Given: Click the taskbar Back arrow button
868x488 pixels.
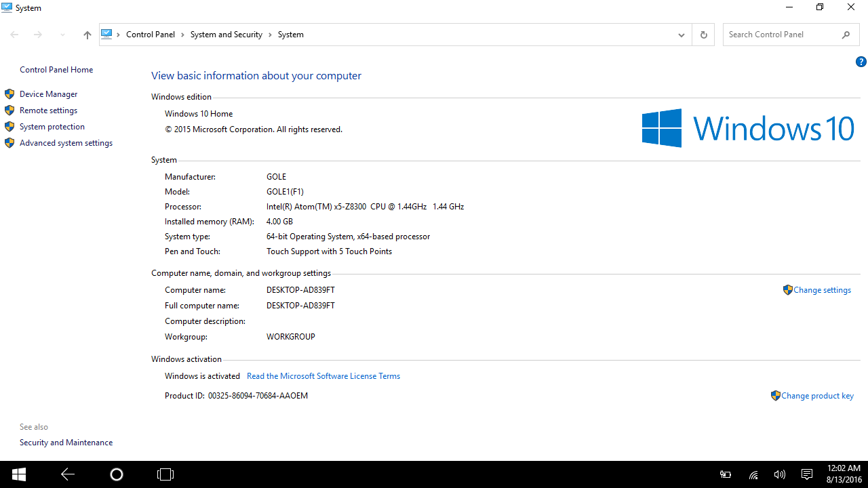Looking at the screenshot, I should click(x=67, y=474).
